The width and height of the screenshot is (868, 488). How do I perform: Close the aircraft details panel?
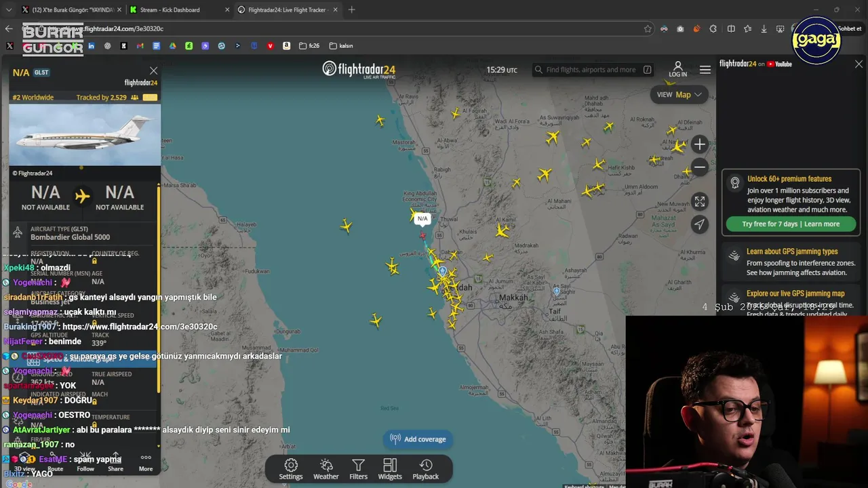tap(153, 70)
